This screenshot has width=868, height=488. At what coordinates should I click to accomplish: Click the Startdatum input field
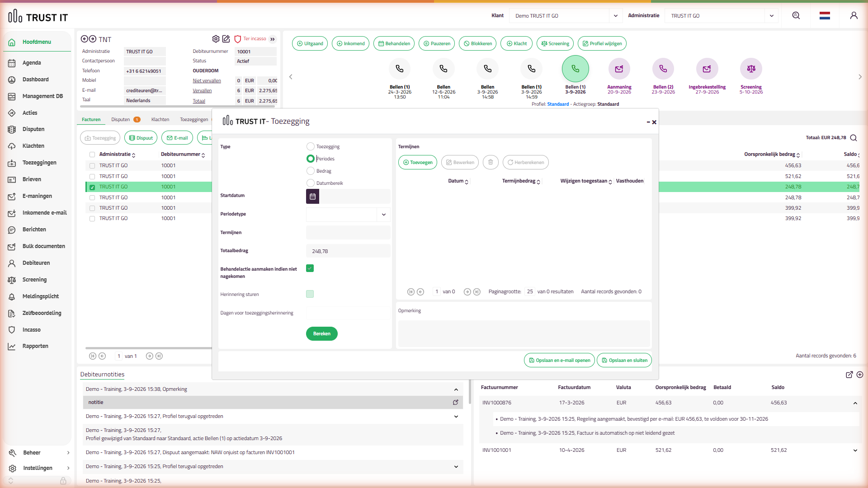[354, 197]
